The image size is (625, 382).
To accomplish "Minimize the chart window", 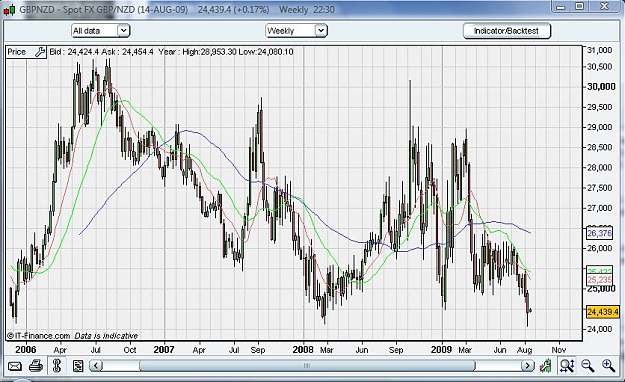I will [561, 7].
